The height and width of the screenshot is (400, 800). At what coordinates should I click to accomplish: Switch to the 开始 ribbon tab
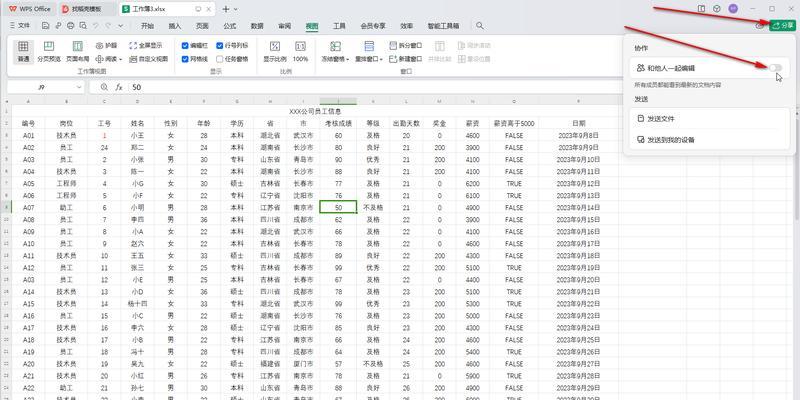point(147,26)
